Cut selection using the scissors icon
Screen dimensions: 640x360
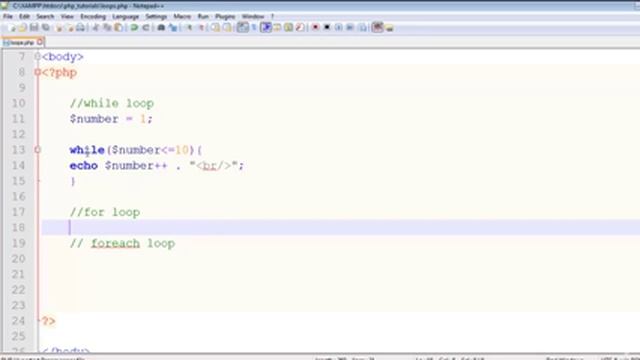coord(96,28)
